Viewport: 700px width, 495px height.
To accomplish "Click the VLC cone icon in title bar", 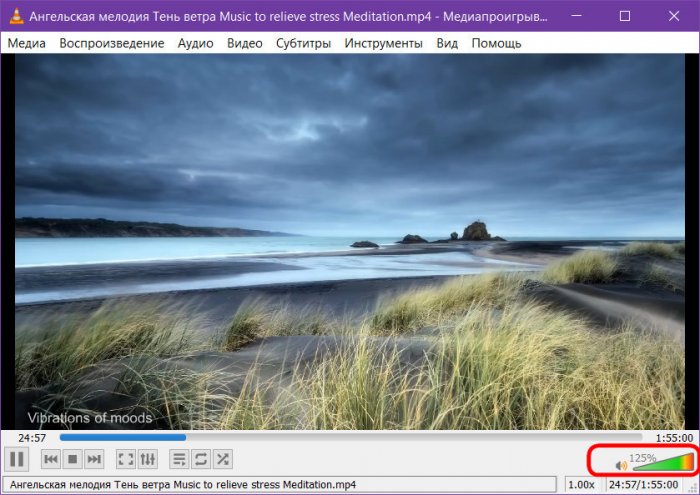I will 15,16.
